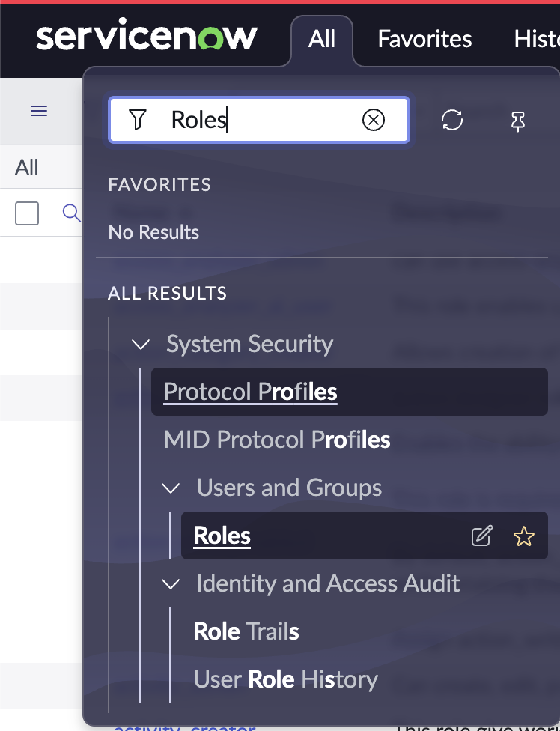560x731 pixels.
Task: Click the list search magnifier icon
Action: [71, 213]
